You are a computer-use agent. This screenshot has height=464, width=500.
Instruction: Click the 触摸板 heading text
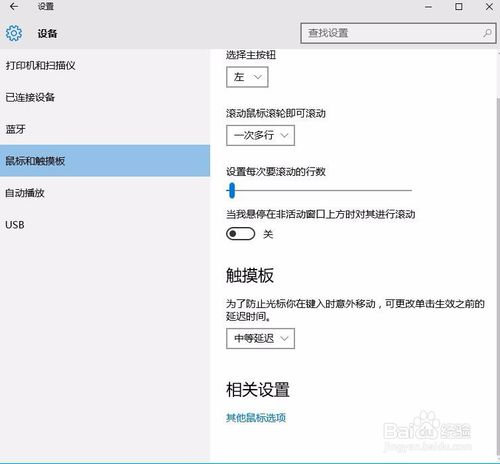pyautogui.click(x=250, y=275)
